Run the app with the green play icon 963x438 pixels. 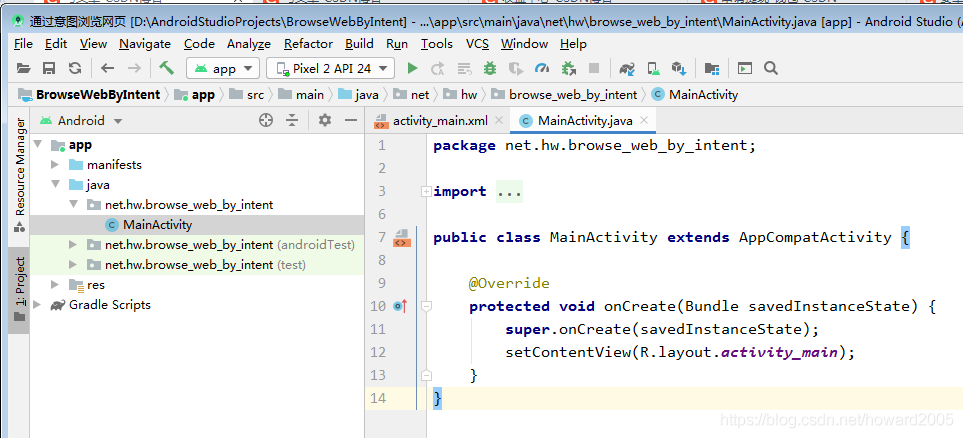tap(412, 68)
